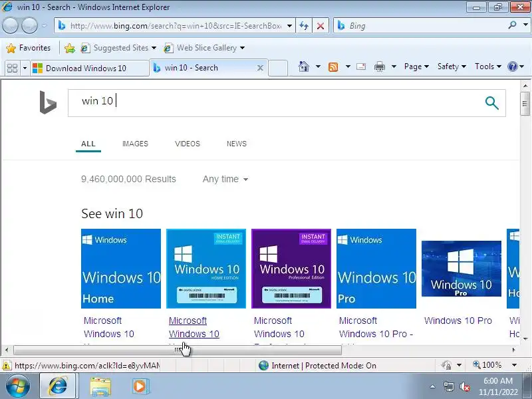Click the vertical scrollbar thumb
The height and width of the screenshot is (399, 532).
pos(525,104)
